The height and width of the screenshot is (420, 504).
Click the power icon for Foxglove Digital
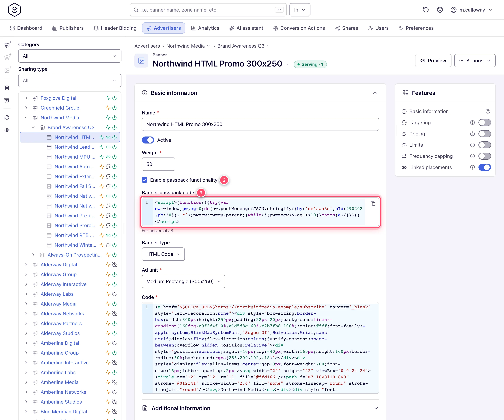coord(114,98)
